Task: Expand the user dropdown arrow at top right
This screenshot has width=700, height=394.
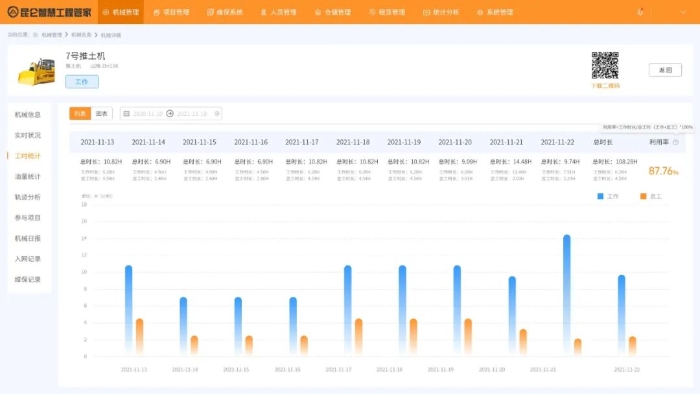Action: pos(683,12)
